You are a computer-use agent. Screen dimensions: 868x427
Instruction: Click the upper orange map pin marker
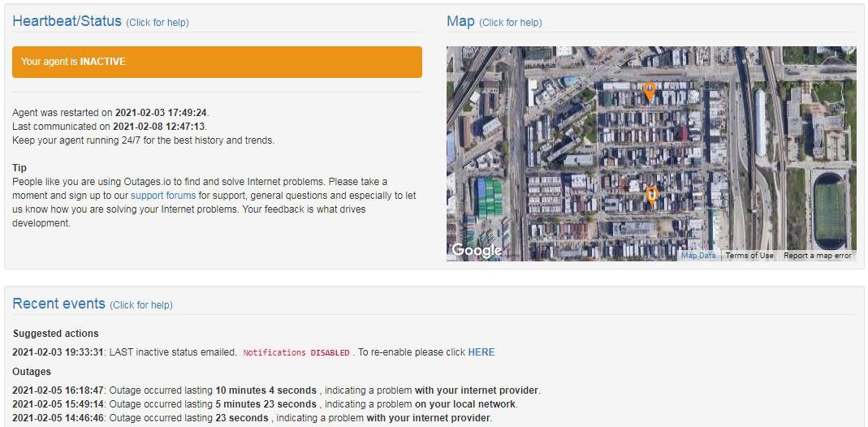point(650,91)
